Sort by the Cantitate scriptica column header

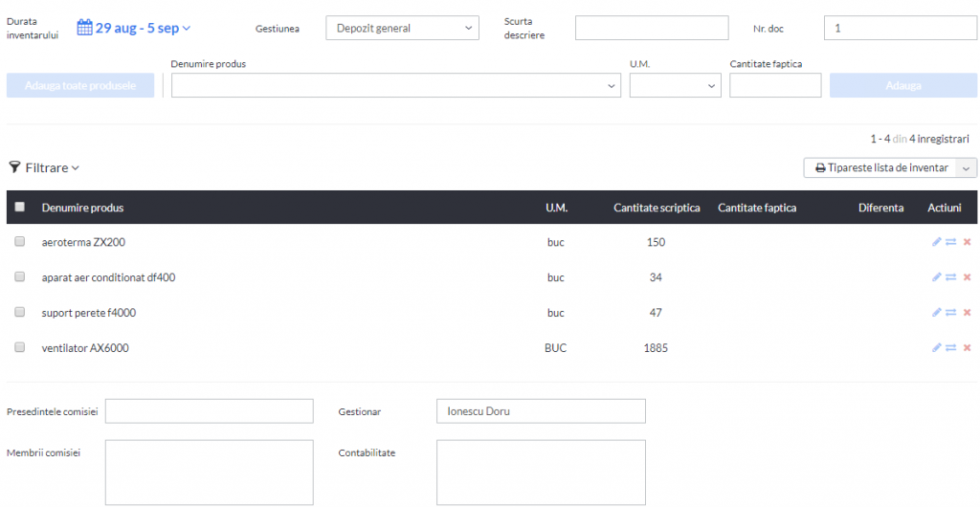[657, 208]
